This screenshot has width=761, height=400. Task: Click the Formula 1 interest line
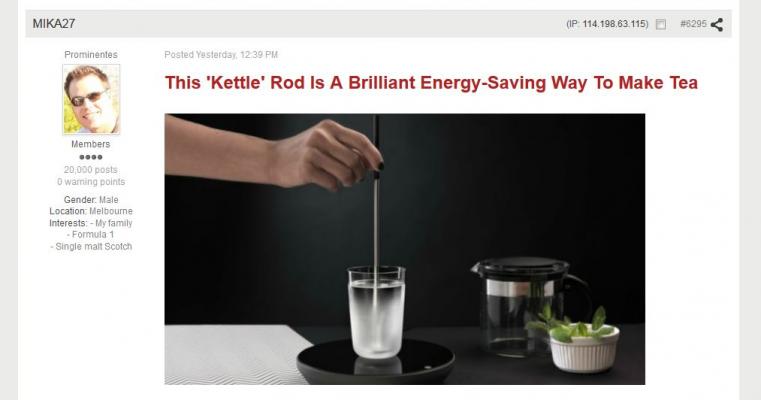[91, 234]
